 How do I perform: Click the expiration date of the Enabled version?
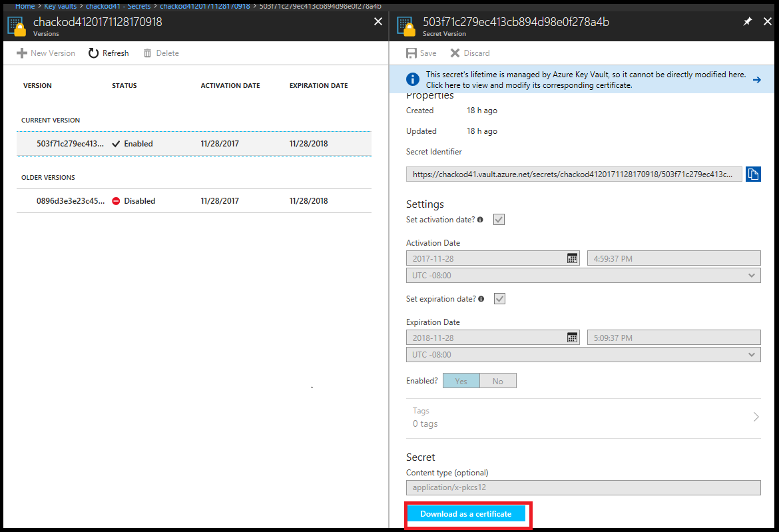(x=308, y=144)
